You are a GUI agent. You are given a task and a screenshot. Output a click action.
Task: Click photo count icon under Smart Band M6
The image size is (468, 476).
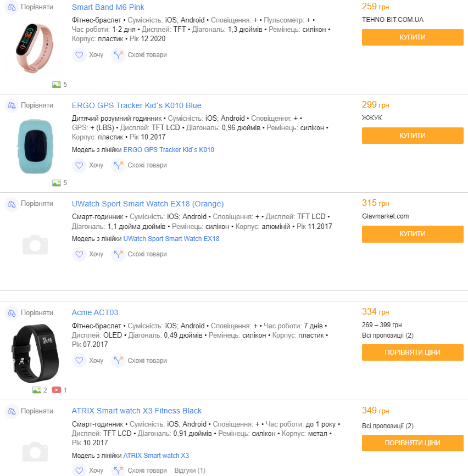coord(57,85)
